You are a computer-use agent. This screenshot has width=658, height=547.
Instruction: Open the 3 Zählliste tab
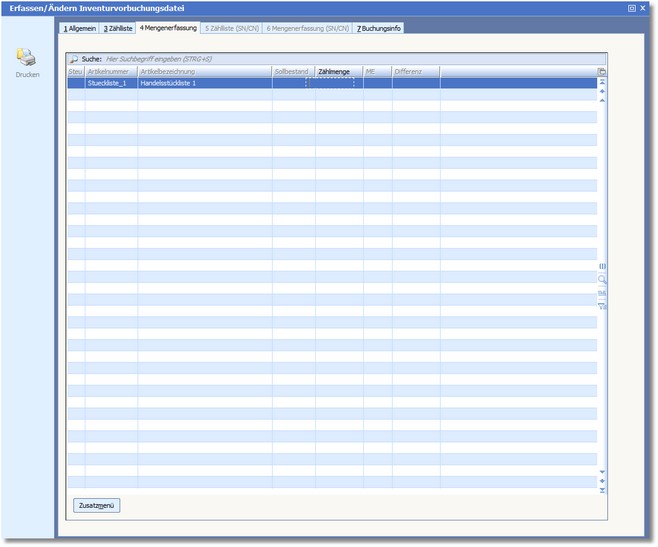tap(118, 28)
